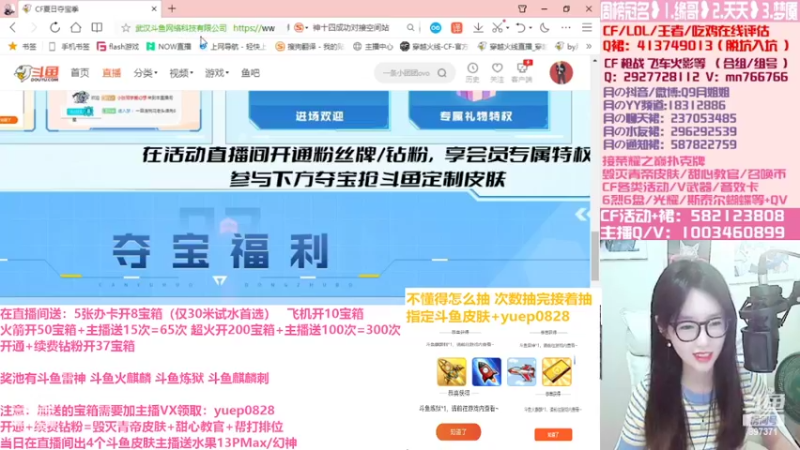Click the undo closed-tab arrow icon
800x450 pixels.
(x=520, y=28)
